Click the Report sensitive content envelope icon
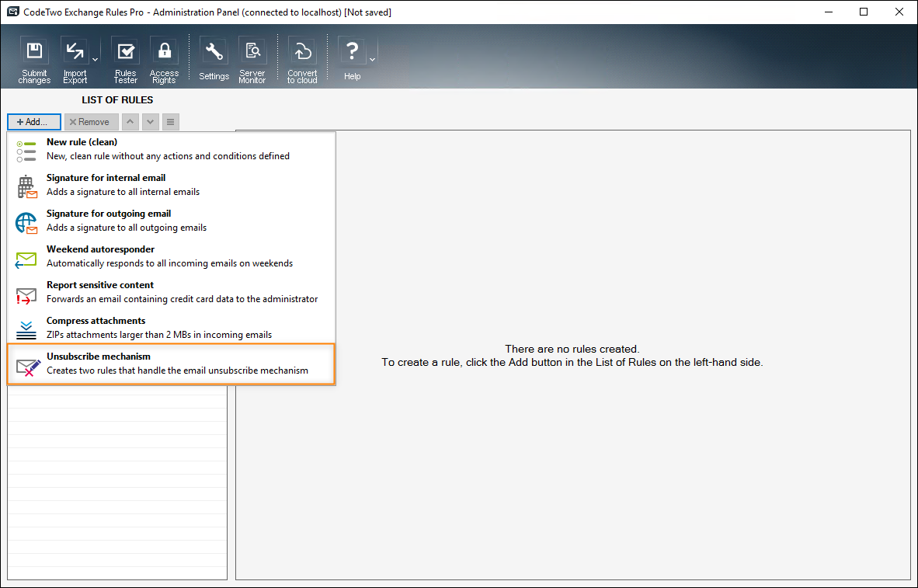Screen dimensions: 918x588 tap(26, 295)
